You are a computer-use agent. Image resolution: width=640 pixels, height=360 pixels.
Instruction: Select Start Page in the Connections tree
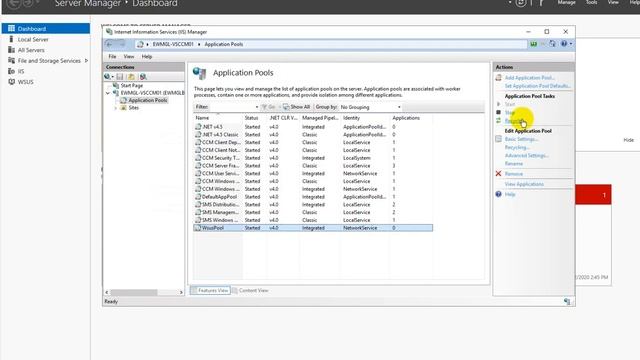[x=131, y=86]
